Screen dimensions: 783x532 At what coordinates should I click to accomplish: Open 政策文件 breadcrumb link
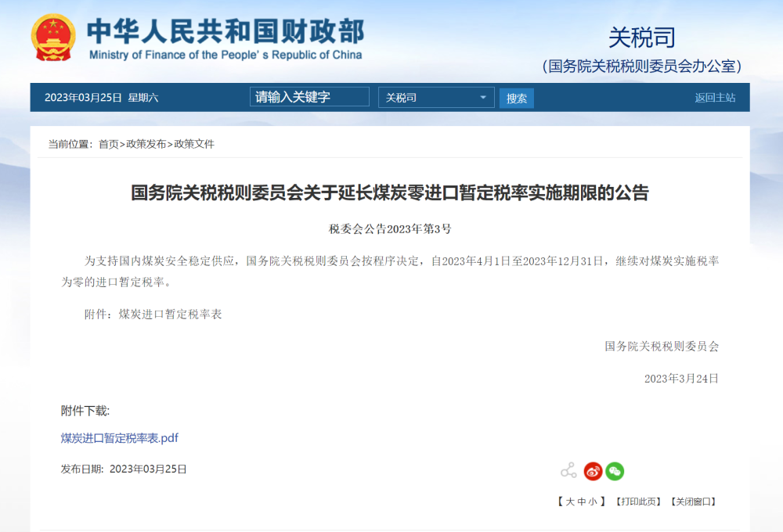pyautogui.click(x=194, y=144)
